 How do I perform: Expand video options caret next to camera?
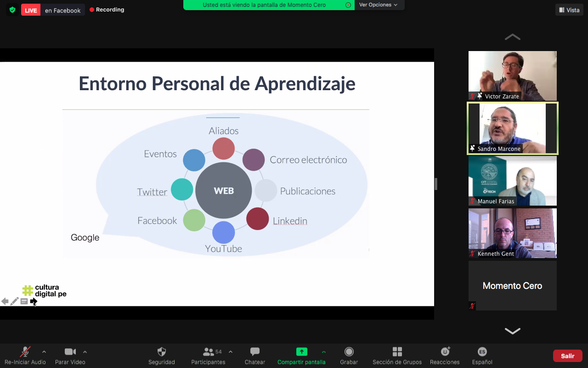[x=85, y=352]
